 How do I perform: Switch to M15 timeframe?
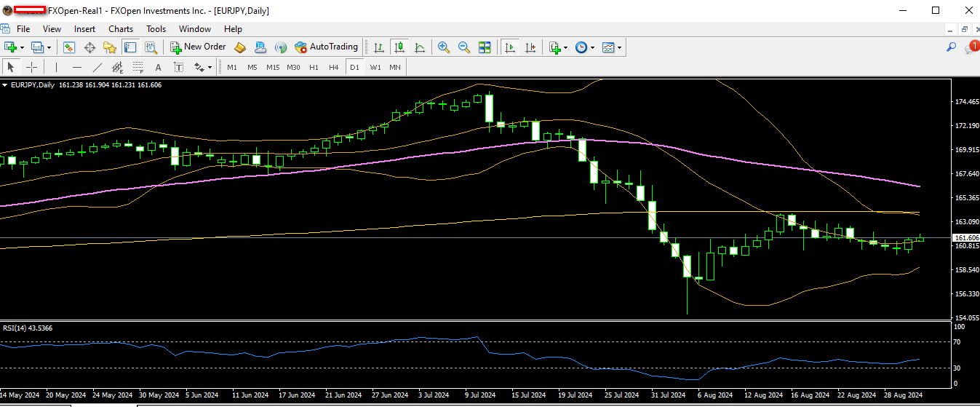click(273, 67)
